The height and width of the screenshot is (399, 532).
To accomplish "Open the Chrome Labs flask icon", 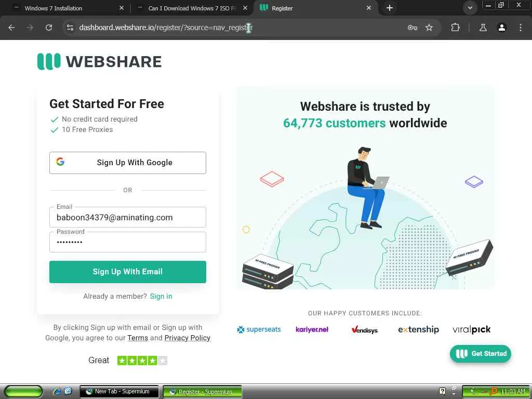I will [x=483, y=28].
